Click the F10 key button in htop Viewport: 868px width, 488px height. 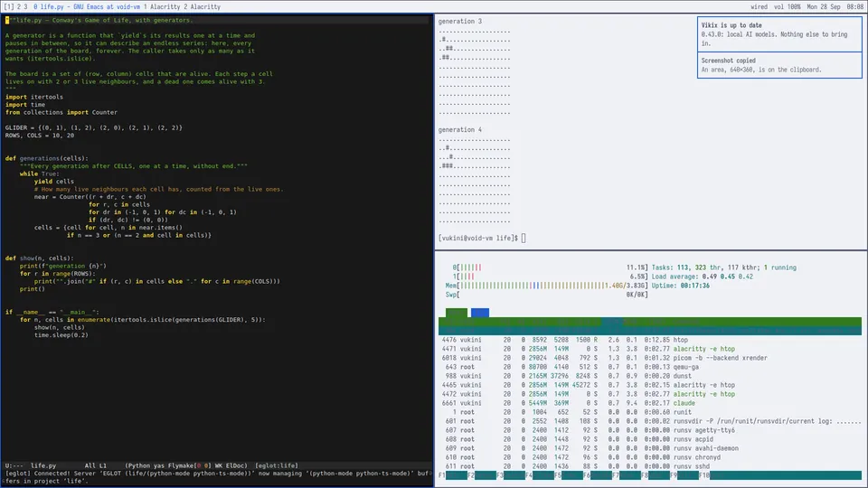[780, 475]
